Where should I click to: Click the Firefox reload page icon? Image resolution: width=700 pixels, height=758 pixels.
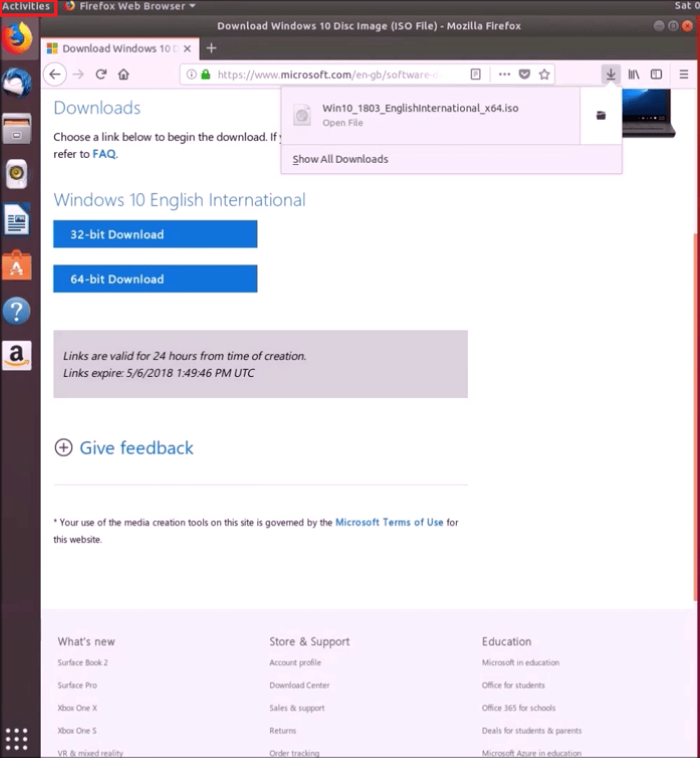[x=101, y=74]
